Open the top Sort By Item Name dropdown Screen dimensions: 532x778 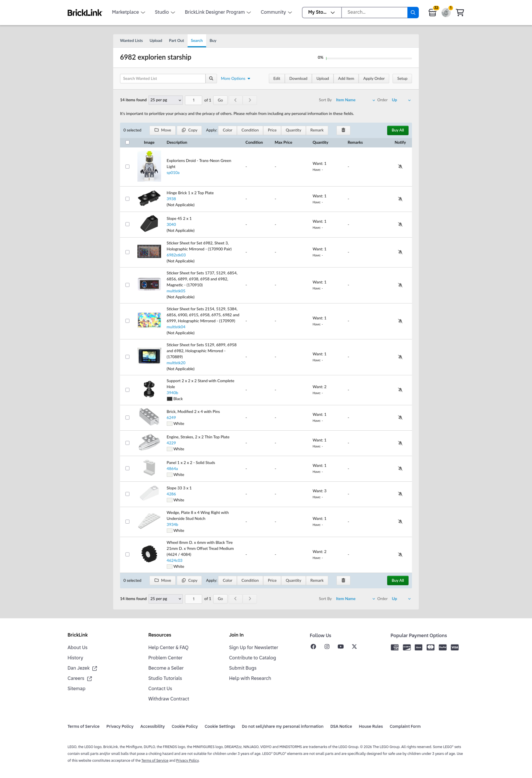(355, 100)
